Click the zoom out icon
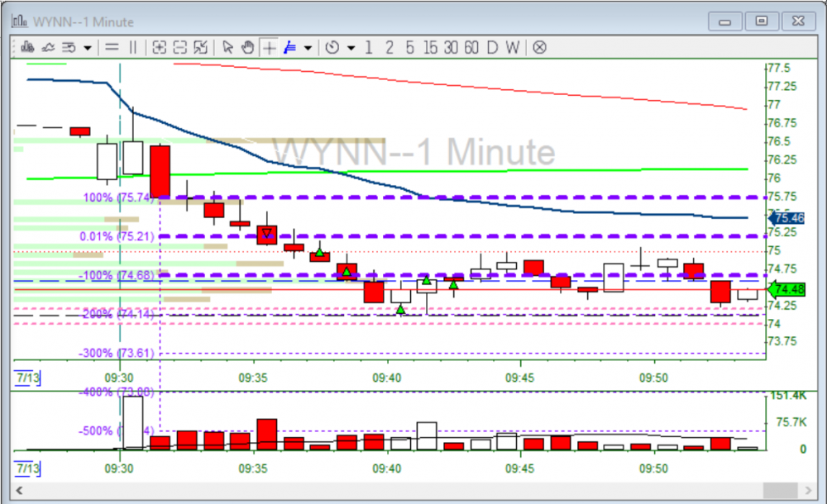The image size is (827, 504). [179, 47]
